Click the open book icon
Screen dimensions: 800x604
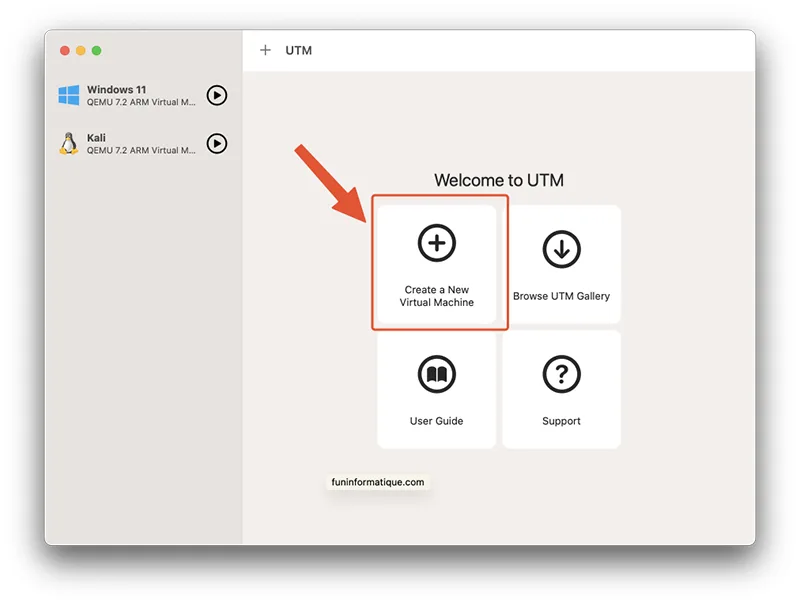click(437, 374)
